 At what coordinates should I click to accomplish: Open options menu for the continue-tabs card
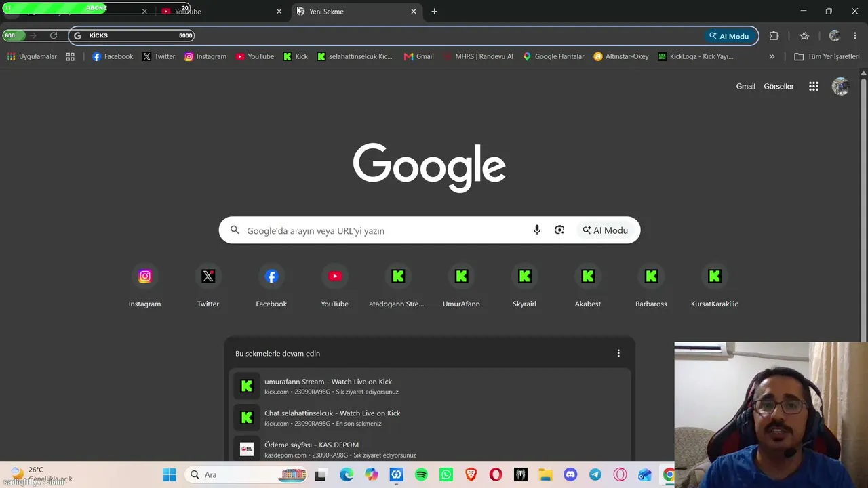(x=618, y=353)
